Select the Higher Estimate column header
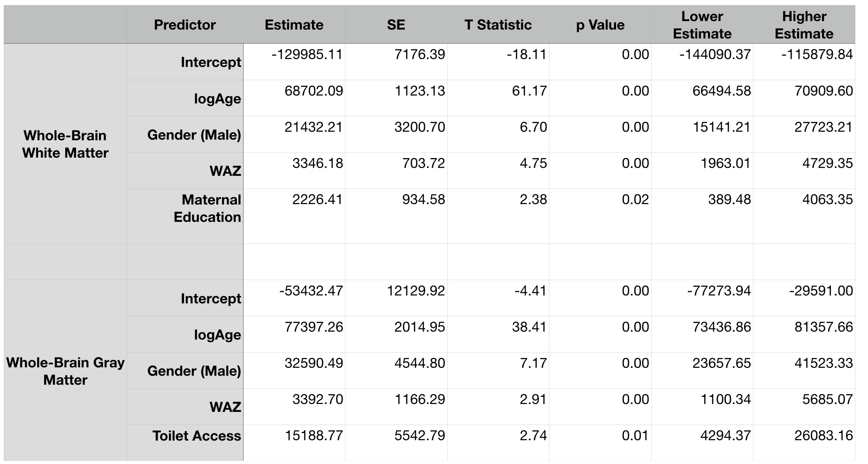The height and width of the screenshot is (464, 868). click(804, 25)
